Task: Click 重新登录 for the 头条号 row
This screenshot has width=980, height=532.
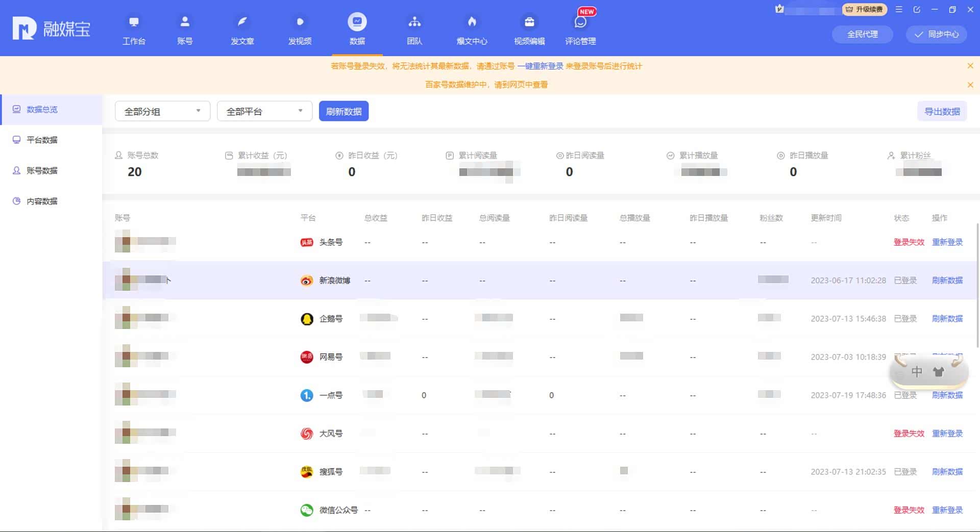Action: [947, 242]
